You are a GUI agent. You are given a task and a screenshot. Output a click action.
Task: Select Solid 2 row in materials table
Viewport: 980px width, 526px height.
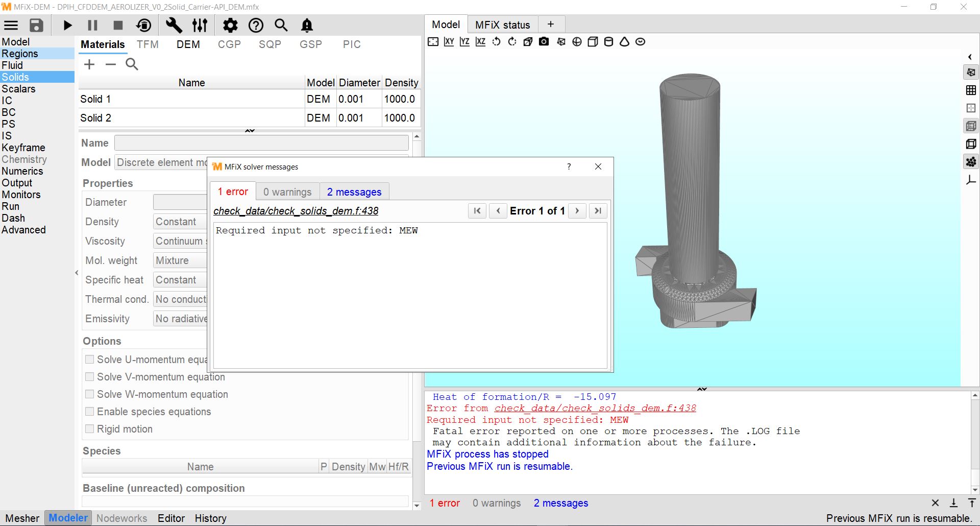click(191, 118)
